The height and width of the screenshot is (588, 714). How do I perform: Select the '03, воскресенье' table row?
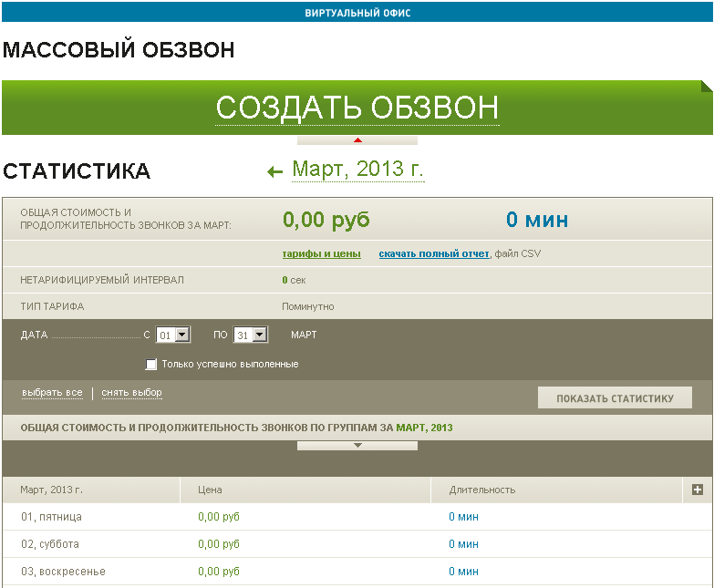click(63, 572)
